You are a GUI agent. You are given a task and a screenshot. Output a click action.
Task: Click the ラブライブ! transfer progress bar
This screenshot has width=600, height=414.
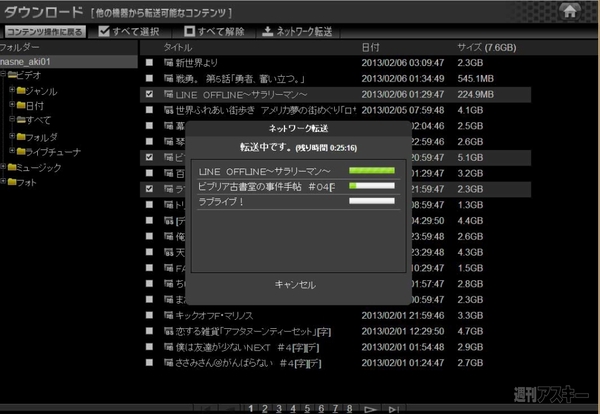pyautogui.click(x=372, y=201)
